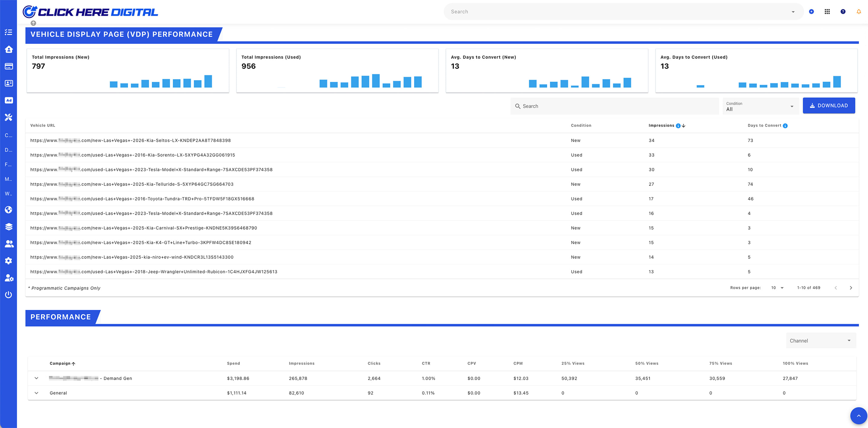The image size is (868, 428).
Task: Sort table by Impressions column header
Action: [661, 125]
